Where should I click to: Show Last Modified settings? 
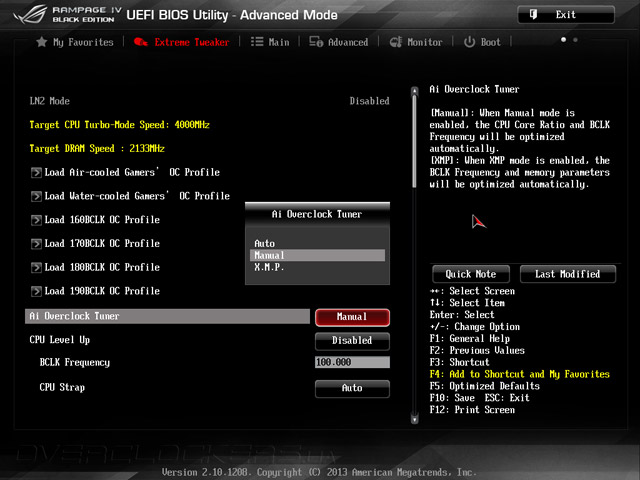click(x=567, y=274)
